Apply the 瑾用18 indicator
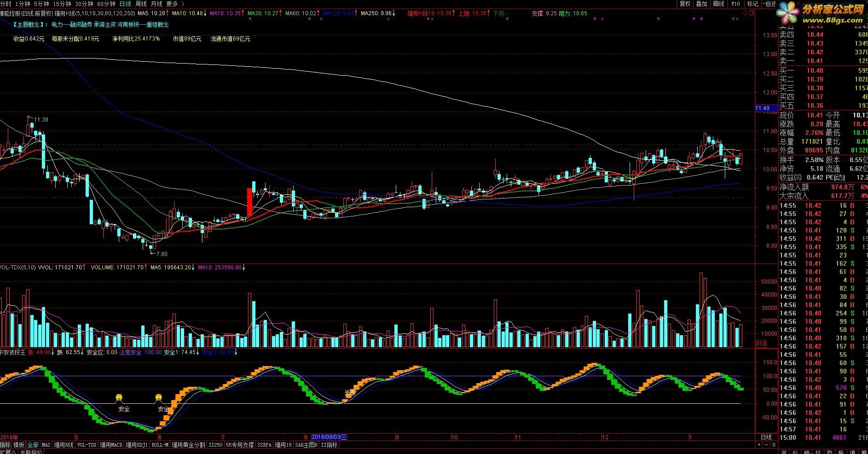 (284, 445)
